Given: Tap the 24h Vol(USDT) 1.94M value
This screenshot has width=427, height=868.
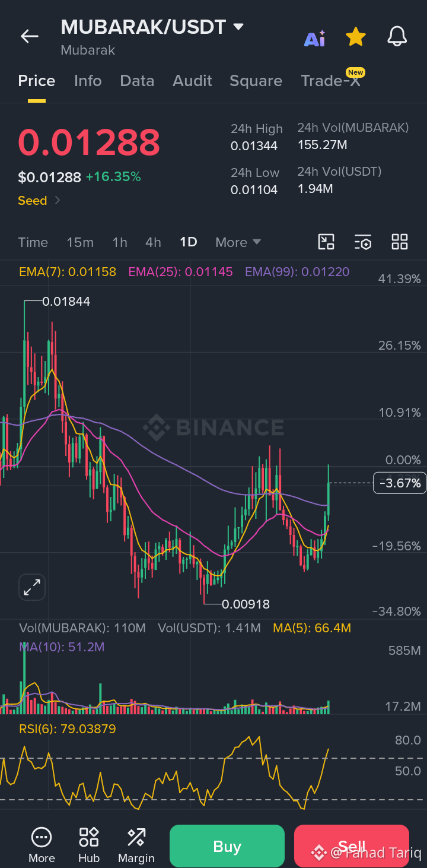Looking at the screenshot, I should click(315, 189).
